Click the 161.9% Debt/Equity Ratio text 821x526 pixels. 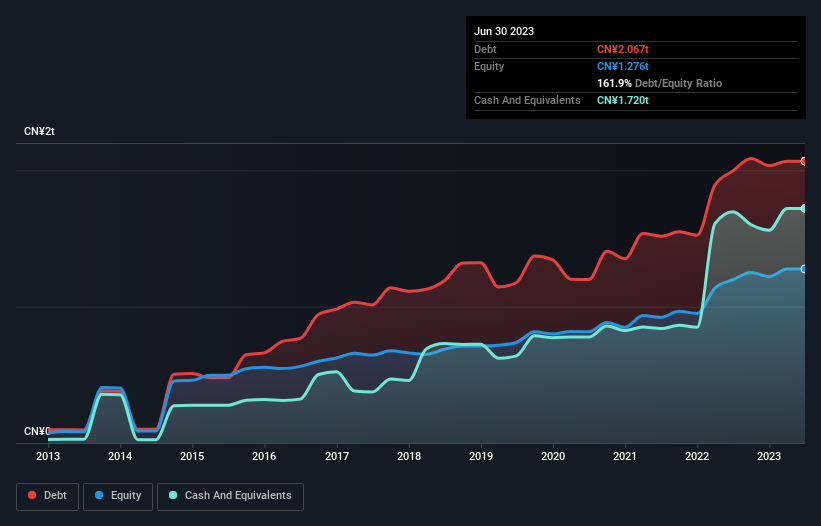point(659,83)
